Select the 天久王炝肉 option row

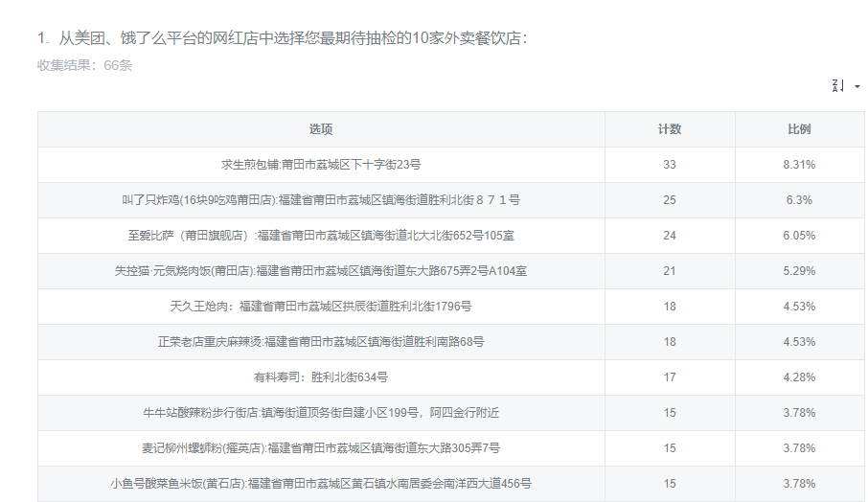(x=321, y=307)
